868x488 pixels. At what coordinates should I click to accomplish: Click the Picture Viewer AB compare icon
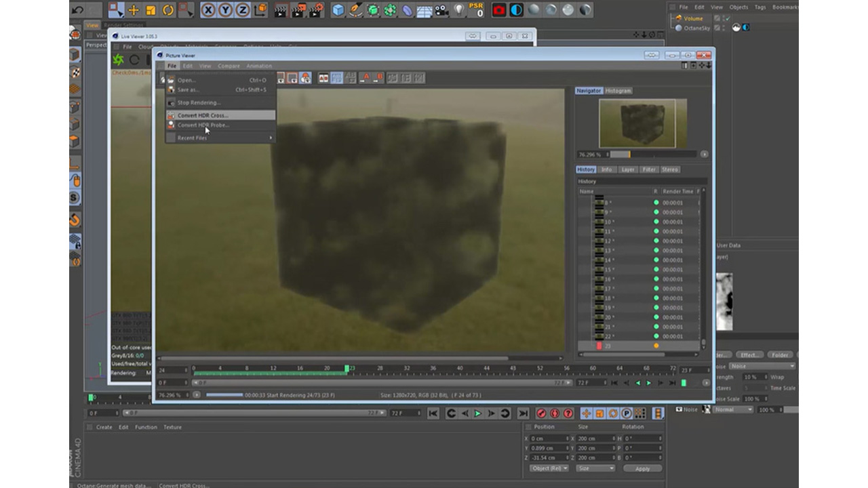tap(323, 78)
